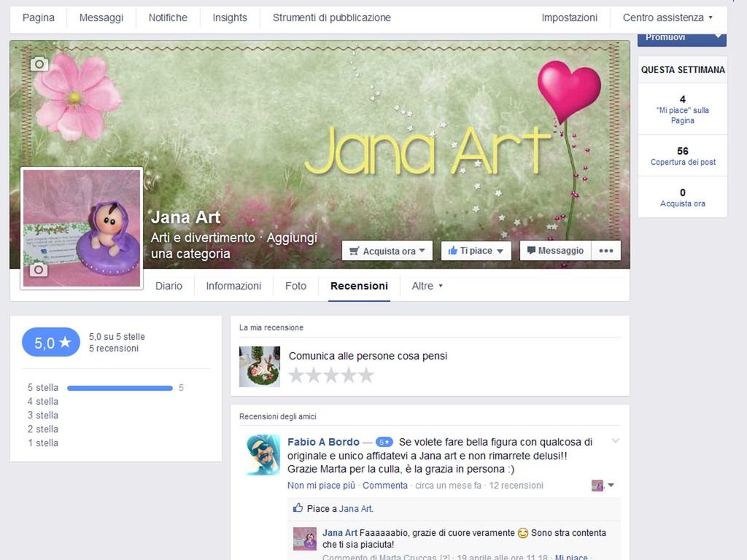Screen dimensions: 747x560
Task: Click the profile picture camera icon
Action: tap(39, 270)
